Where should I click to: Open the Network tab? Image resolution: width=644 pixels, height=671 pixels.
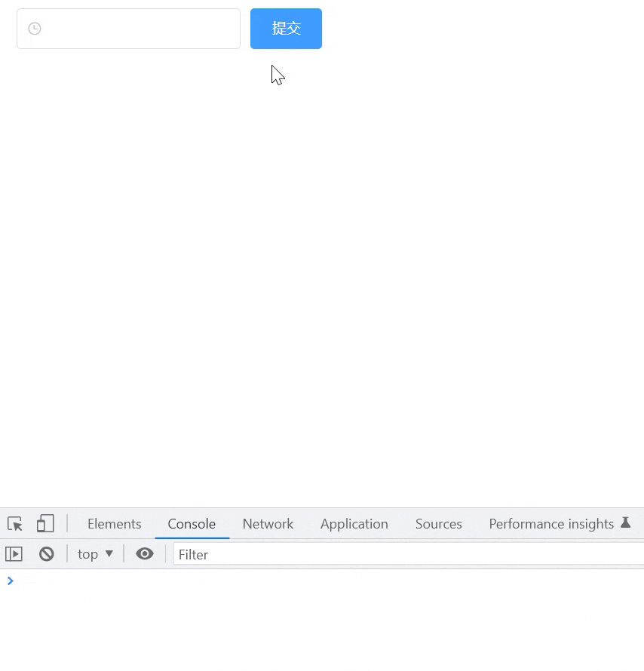268,524
